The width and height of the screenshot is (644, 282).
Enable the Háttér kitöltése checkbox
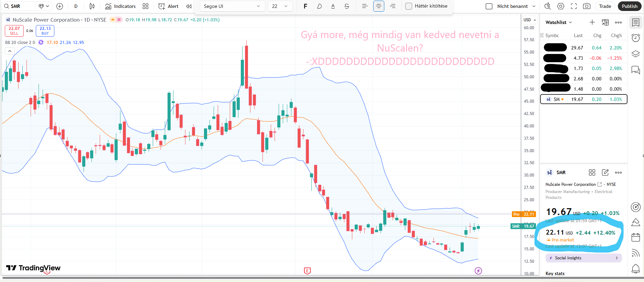pyautogui.click(x=409, y=6)
